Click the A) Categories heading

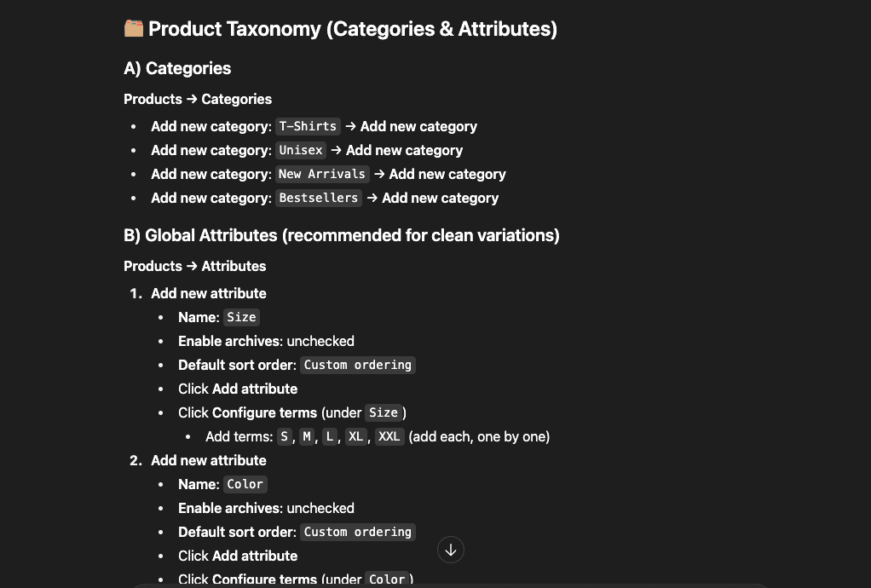tap(177, 68)
